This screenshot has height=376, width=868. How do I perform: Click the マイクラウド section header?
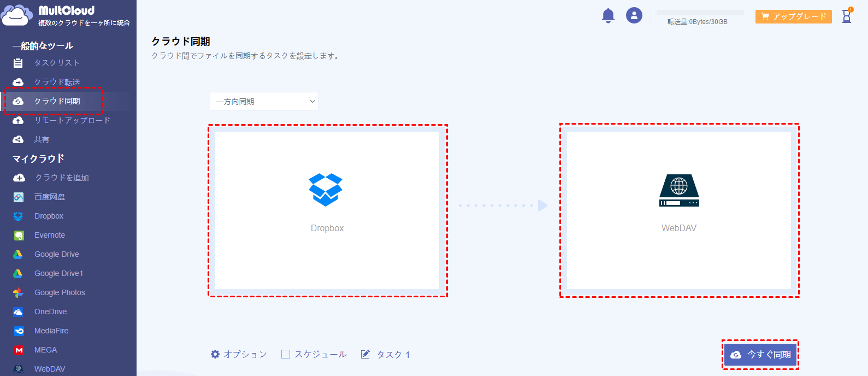click(x=39, y=158)
